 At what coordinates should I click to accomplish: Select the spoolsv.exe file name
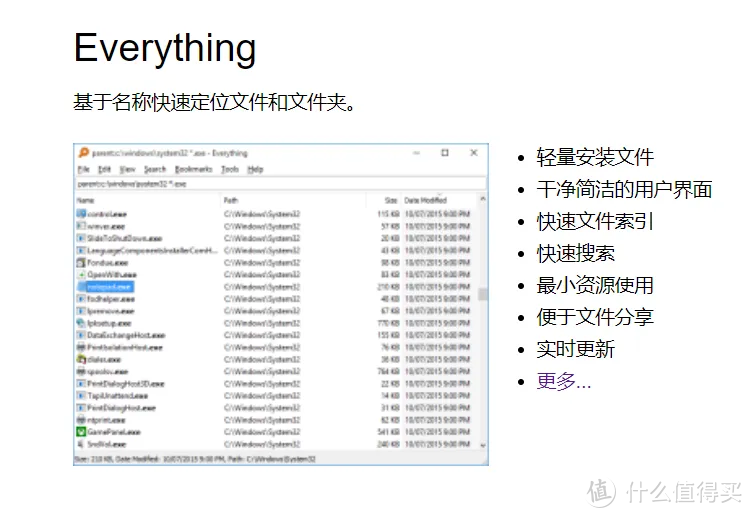(108, 372)
